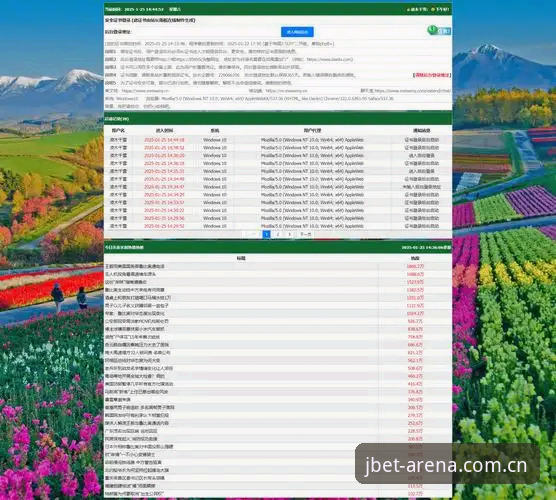The width and height of the screenshot is (556, 500).
Task: Toggle the green switch at top right of panel
Action: coord(439,30)
